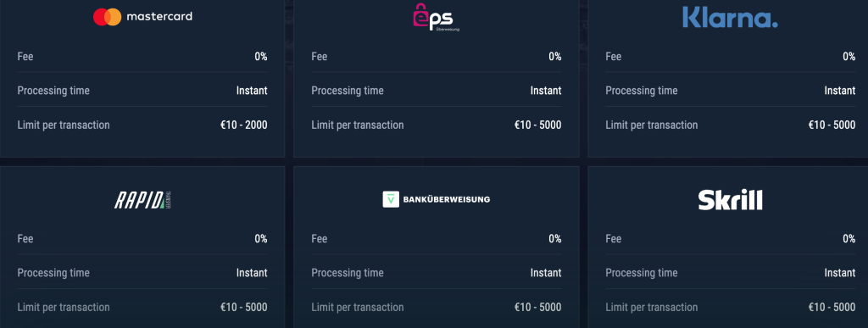This screenshot has height=328, width=868.
Task: Select the Mastercard payment logo
Action: pyautogui.click(x=142, y=17)
